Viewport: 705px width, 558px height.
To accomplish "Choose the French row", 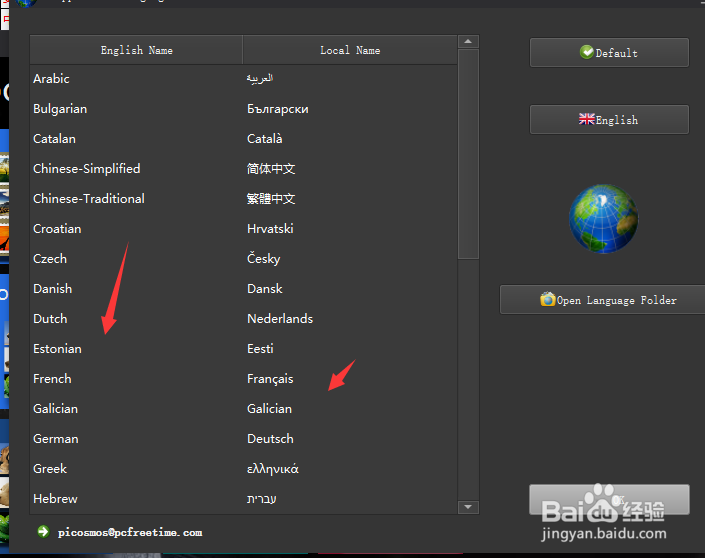I will point(244,379).
